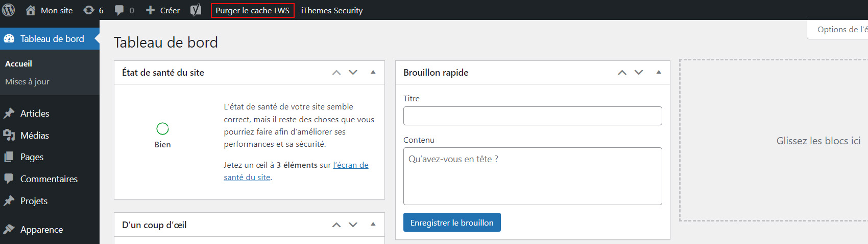Viewport: 868px width, 244px height.
Task: Click Enregistrer le brouillon button
Action: pos(452,223)
